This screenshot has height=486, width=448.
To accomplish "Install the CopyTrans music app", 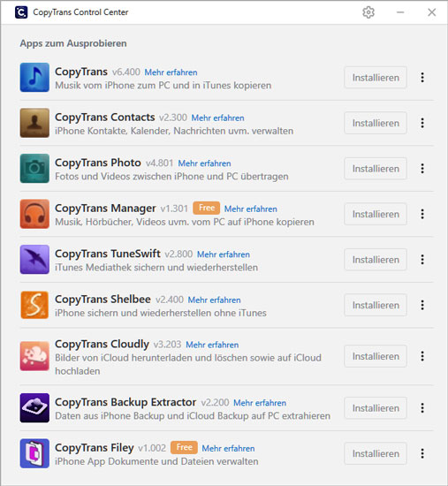I will click(x=376, y=78).
